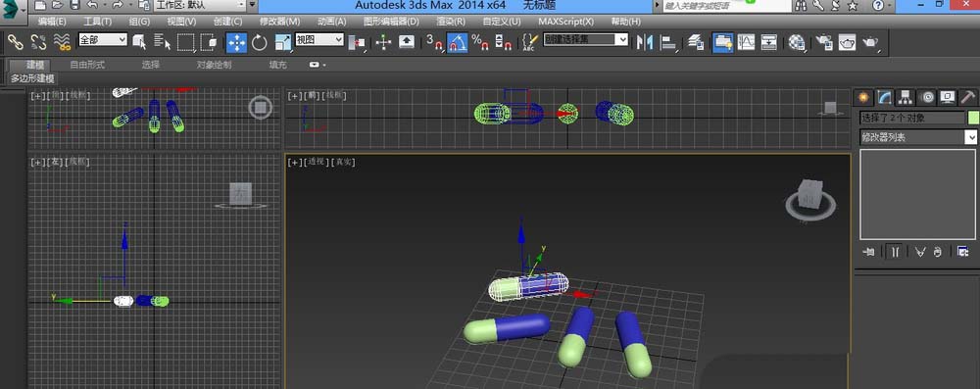980x389 pixels.
Task: Open the Rendered Frame Window icon
Action: coord(848,42)
